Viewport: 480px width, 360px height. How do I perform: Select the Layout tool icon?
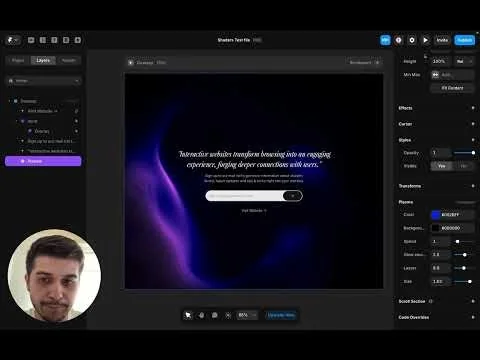pos(43,40)
